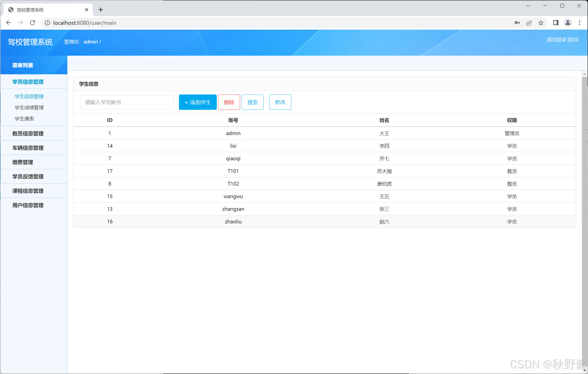Open Chrome three-dot menu
The height and width of the screenshot is (374, 588).
point(580,23)
